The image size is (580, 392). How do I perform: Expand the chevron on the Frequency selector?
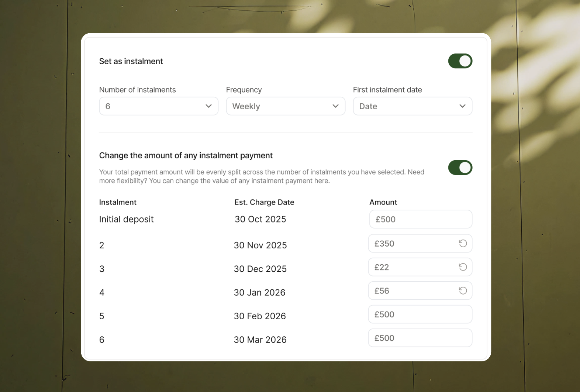[x=335, y=106]
